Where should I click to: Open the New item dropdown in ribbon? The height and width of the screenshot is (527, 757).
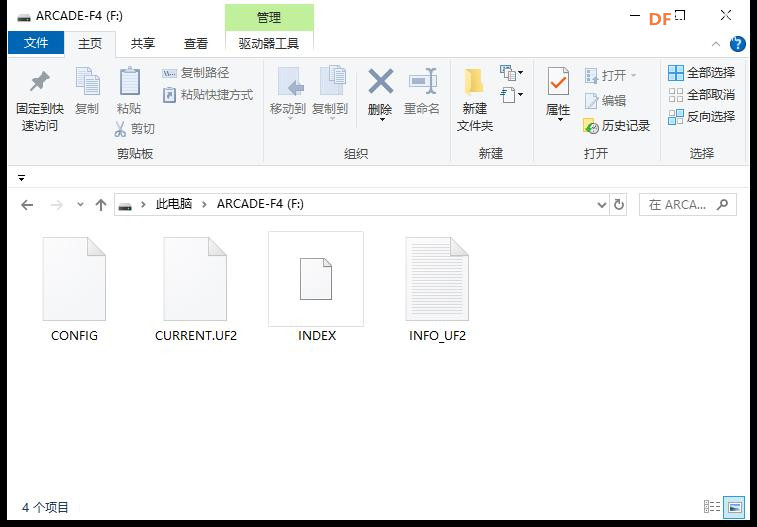511,73
